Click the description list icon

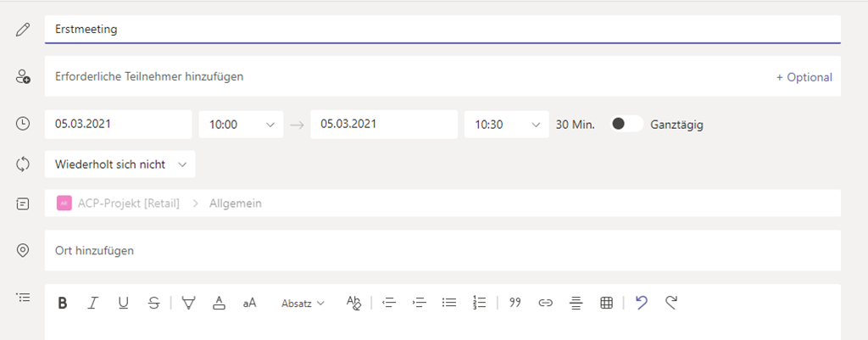[23, 298]
